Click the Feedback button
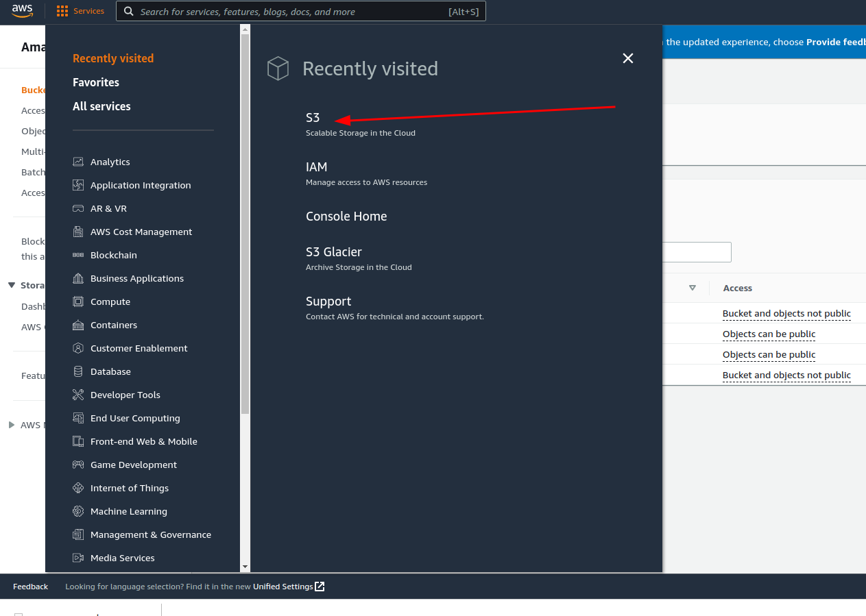 pyautogui.click(x=30, y=587)
